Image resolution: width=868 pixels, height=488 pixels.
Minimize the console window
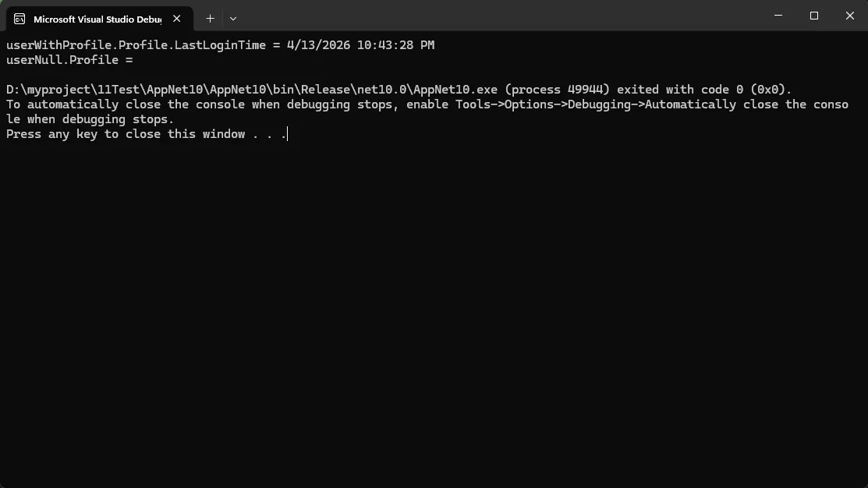coord(778,16)
